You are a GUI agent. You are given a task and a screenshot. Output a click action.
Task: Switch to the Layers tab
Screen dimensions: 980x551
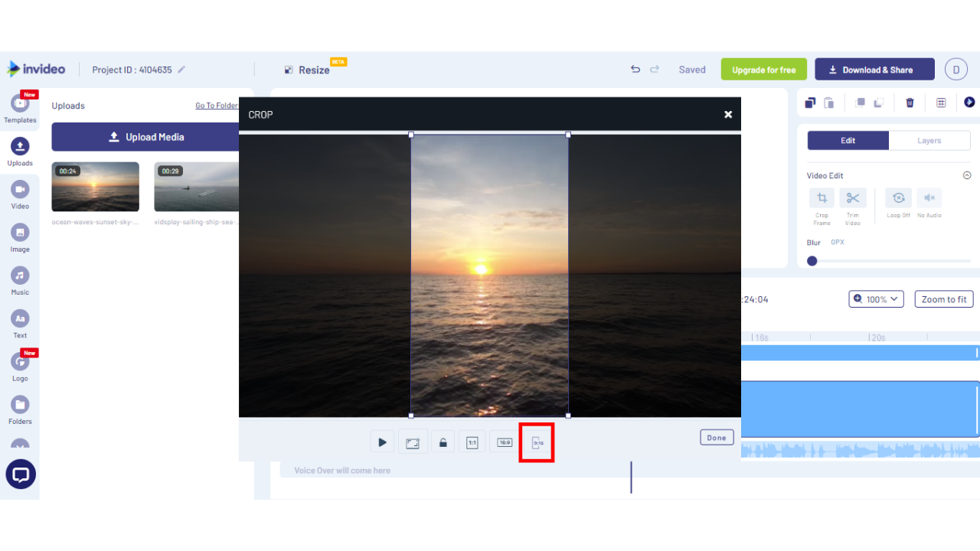pyautogui.click(x=929, y=140)
